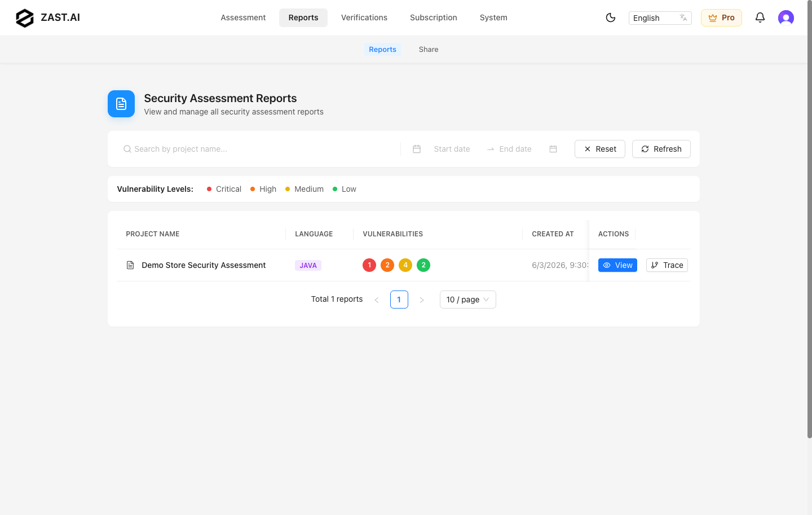Click the blue report document icon
812x515 pixels.
[x=121, y=104]
